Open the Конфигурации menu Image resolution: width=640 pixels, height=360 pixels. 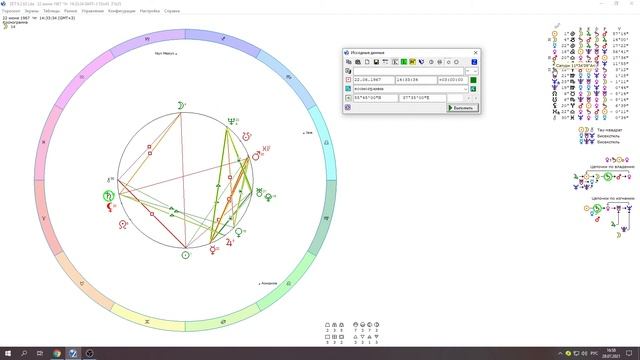pos(122,11)
